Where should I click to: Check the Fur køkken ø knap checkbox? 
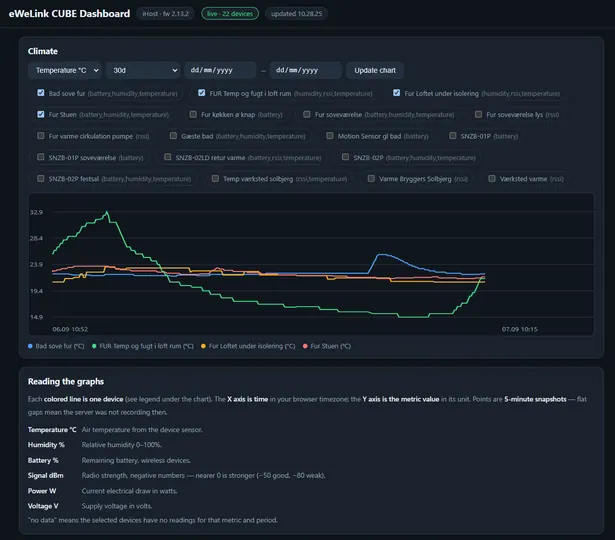click(193, 114)
